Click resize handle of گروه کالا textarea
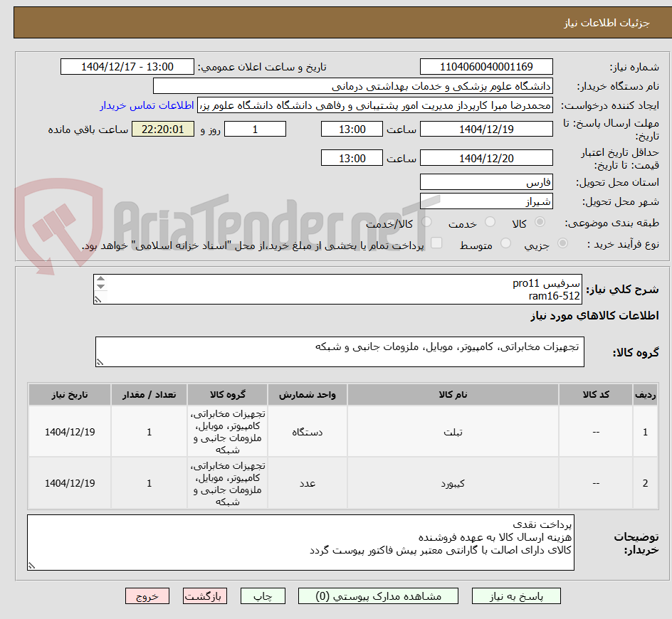 [100, 362]
